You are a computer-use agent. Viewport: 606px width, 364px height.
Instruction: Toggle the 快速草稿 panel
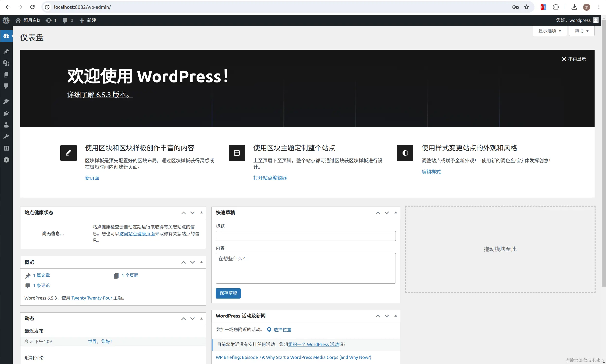click(396, 213)
